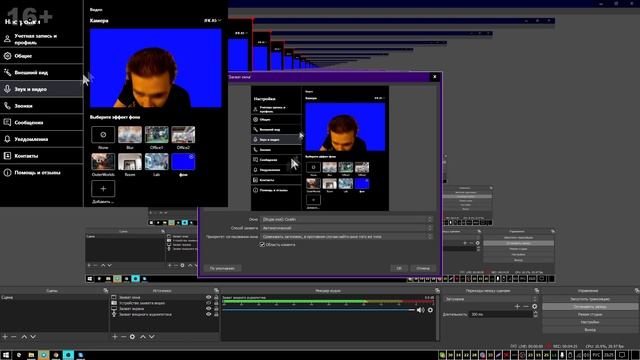
Task: Toggle visibility of Захват окна source
Action: click(209, 298)
